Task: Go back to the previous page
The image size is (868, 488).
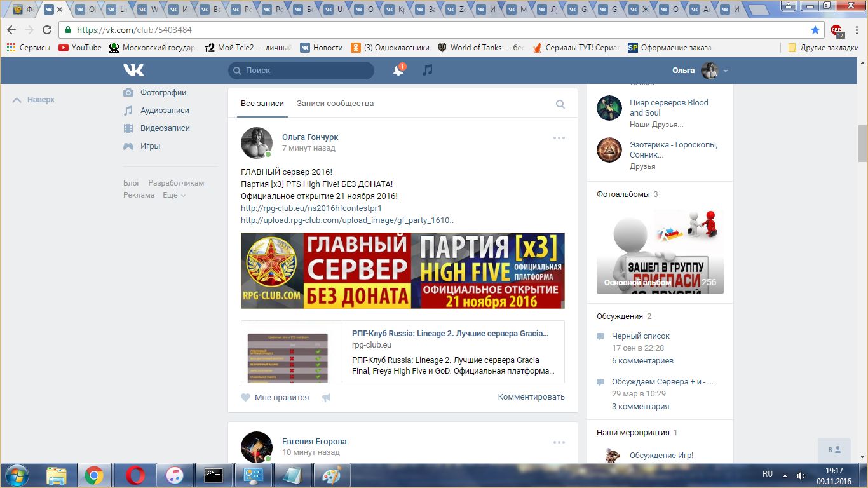Action: tap(11, 30)
